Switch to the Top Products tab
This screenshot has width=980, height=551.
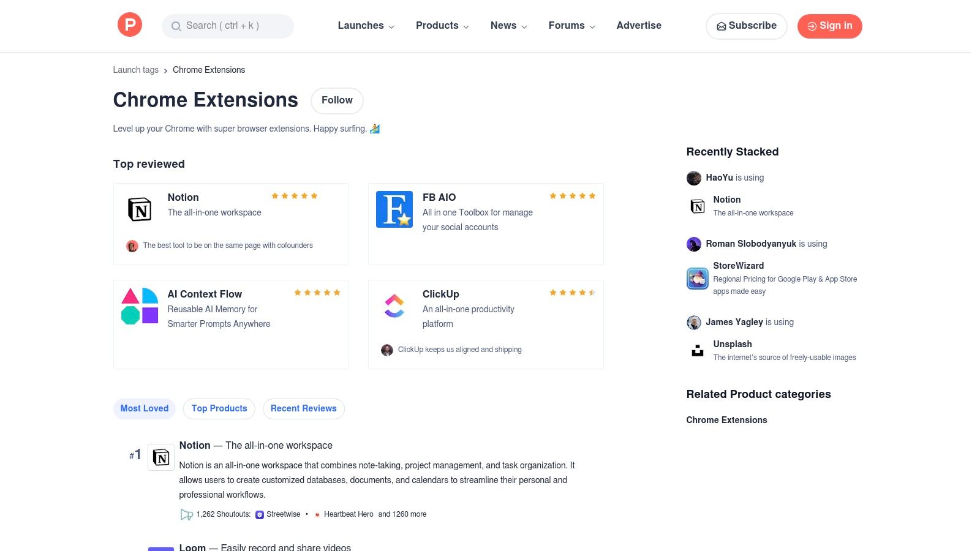click(219, 408)
